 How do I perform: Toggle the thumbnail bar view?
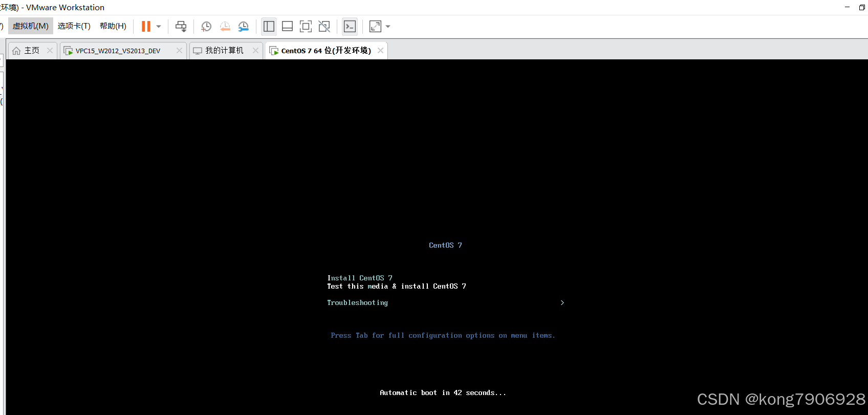(287, 27)
